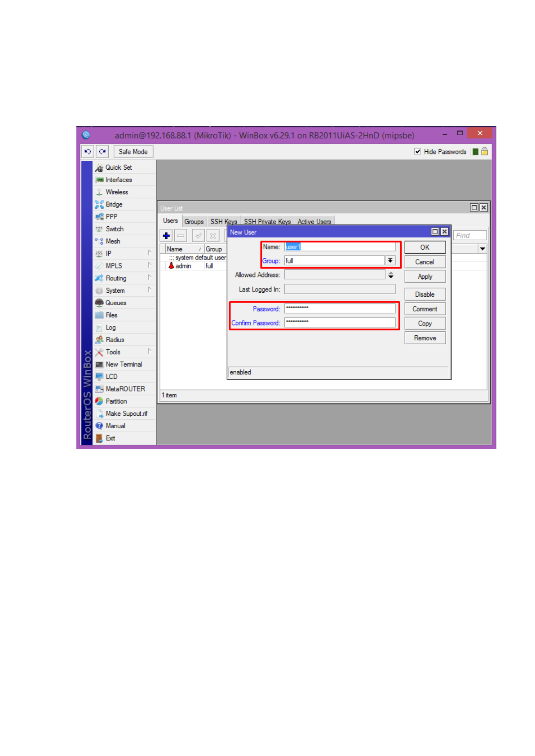Close the User List window
The height and width of the screenshot is (756, 535).
coord(483,207)
